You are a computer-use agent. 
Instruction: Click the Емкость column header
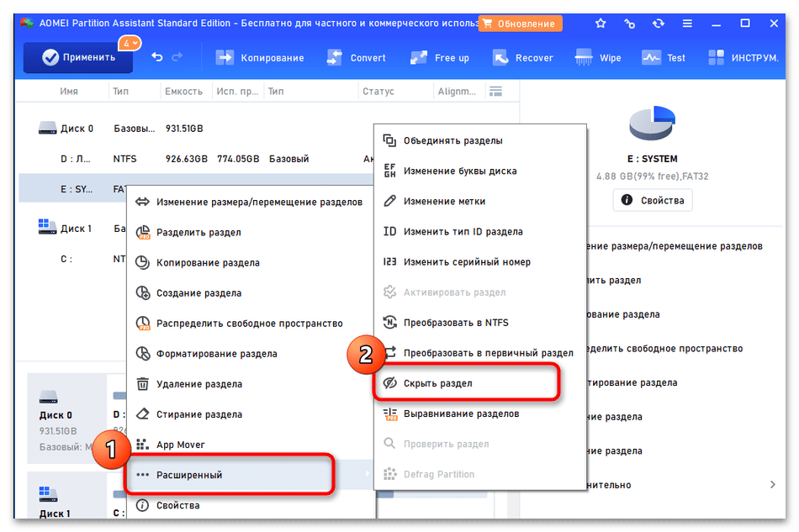coord(183,92)
